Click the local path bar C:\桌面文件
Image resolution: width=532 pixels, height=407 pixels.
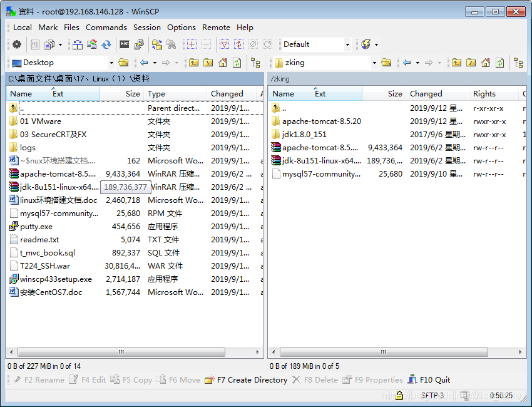(x=135, y=79)
